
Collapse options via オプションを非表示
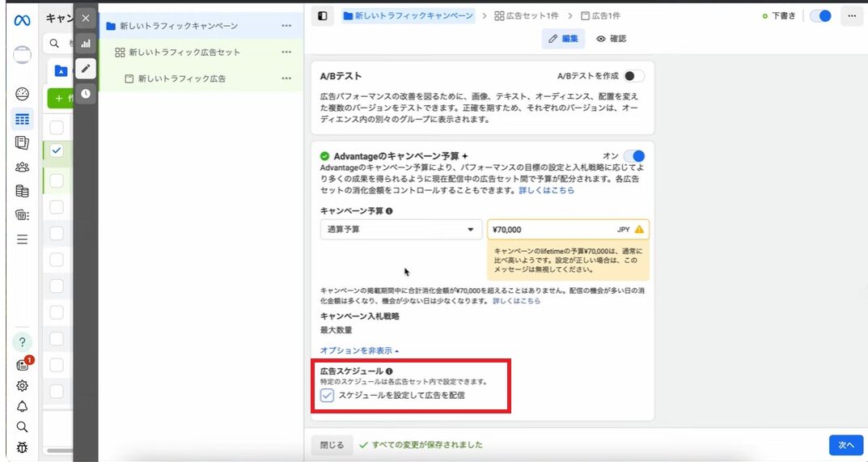[x=359, y=350]
